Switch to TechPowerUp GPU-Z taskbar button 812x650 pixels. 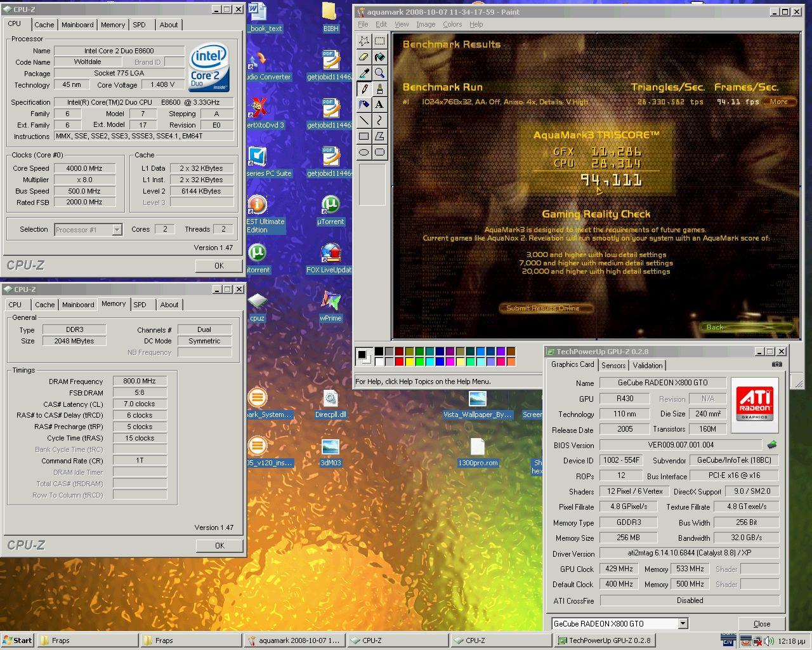point(605,640)
